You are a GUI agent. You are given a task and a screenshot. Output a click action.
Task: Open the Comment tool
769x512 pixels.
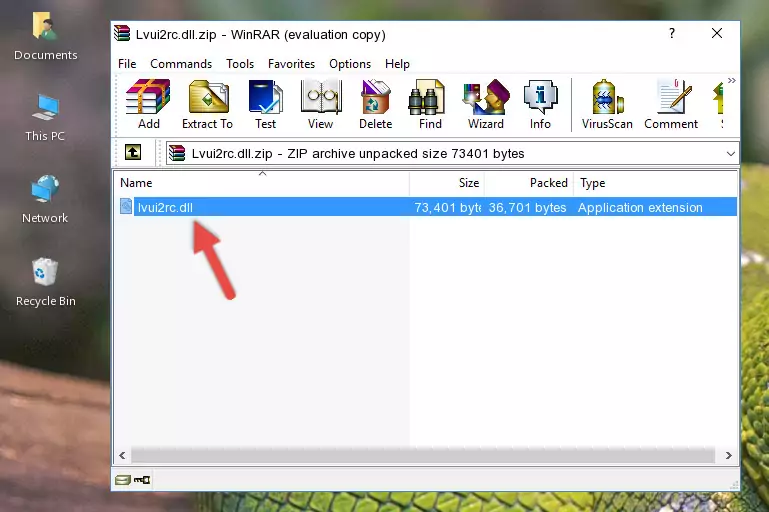(671, 104)
